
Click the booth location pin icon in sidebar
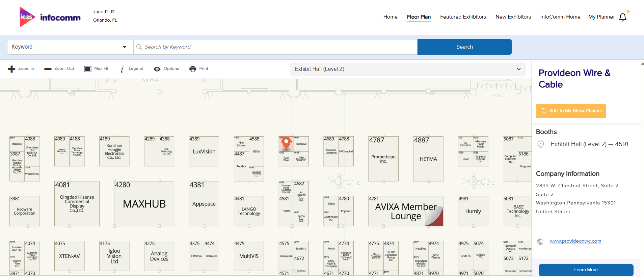(541, 144)
